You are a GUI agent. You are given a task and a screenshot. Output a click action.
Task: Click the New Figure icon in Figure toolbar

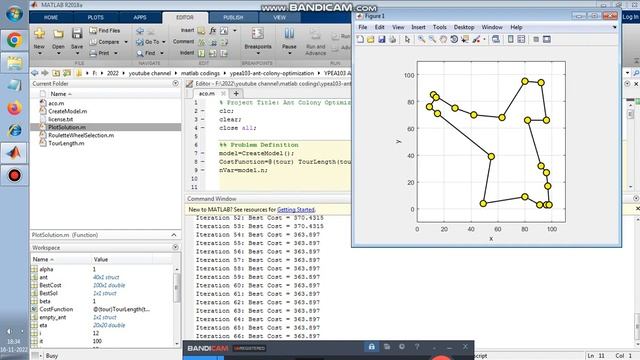coord(360,39)
